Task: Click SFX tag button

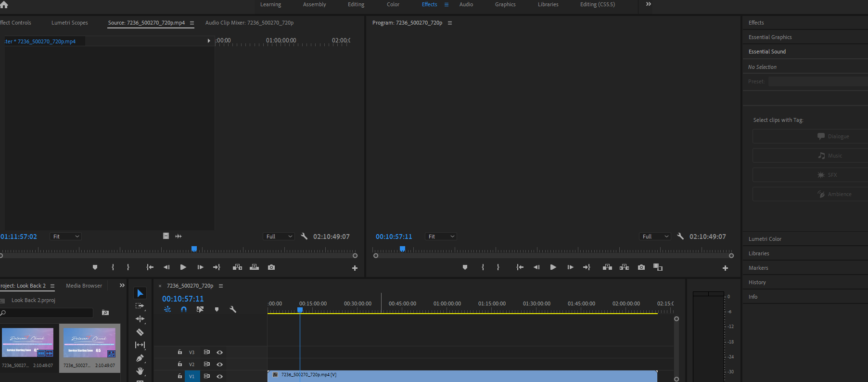Action: [810, 175]
